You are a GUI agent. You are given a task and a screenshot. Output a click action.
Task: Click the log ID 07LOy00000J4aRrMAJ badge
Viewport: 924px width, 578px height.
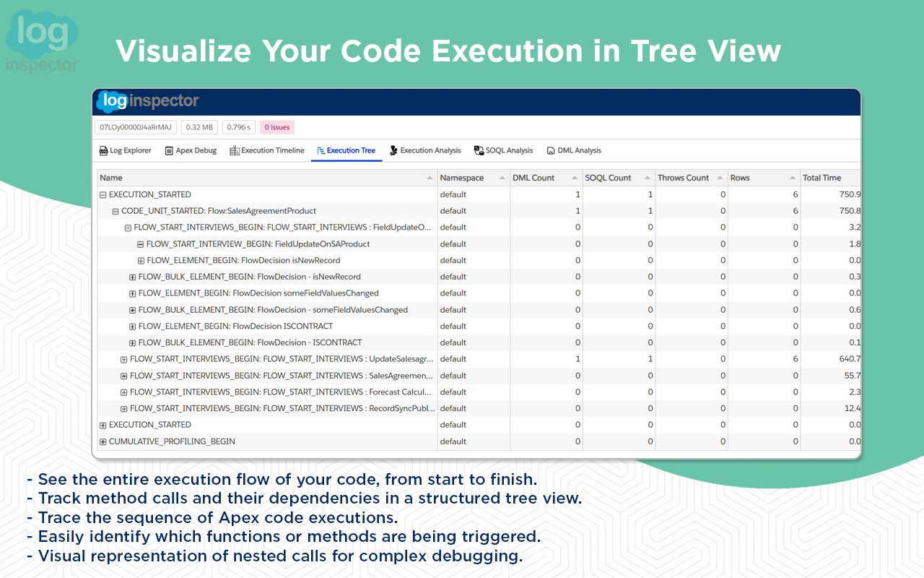[x=136, y=127]
